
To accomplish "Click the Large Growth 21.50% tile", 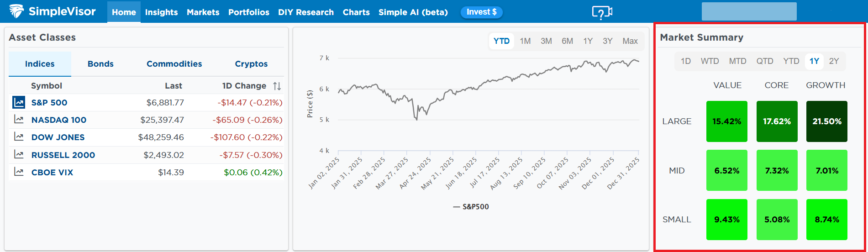I will click(x=826, y=121).
